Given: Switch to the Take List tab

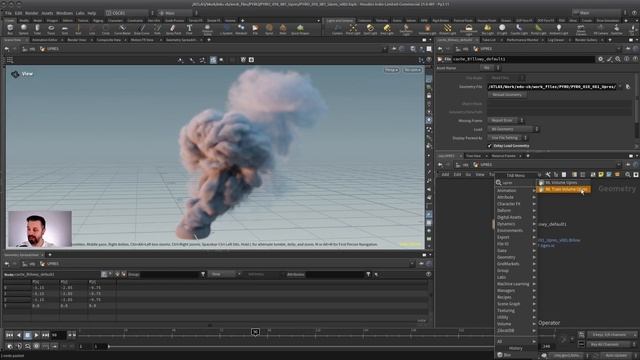Looking at the screenshot, I should (x=489, y=40).
